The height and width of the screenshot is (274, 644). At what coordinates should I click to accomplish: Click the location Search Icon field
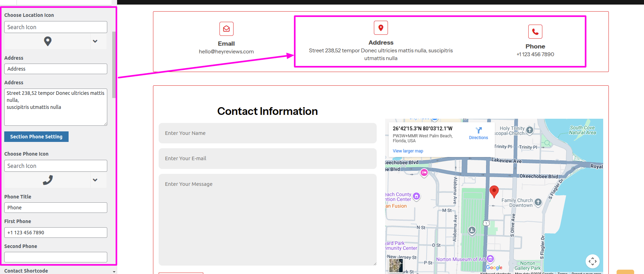click(x=56, y=27)
